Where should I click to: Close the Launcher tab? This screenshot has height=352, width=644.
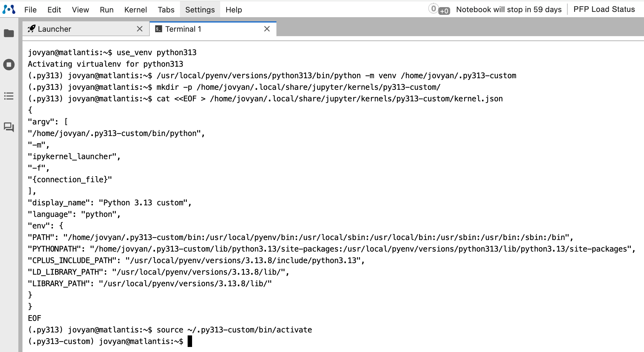pyautogui.click(x=140, y=29)
